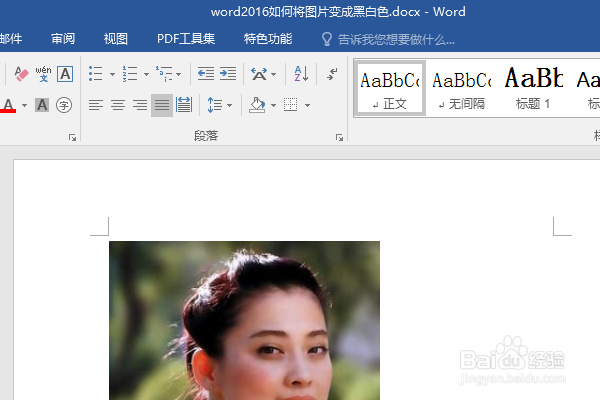Select the 特色功能 tab
The image size is (600, 400).
click(x=268, y=39)
